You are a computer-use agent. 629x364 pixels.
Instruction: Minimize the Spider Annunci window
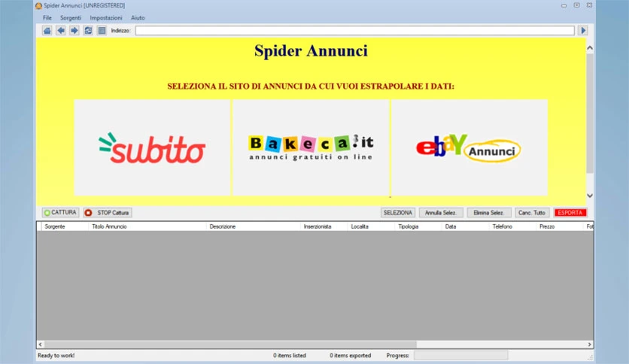click(x=564, y=5)
